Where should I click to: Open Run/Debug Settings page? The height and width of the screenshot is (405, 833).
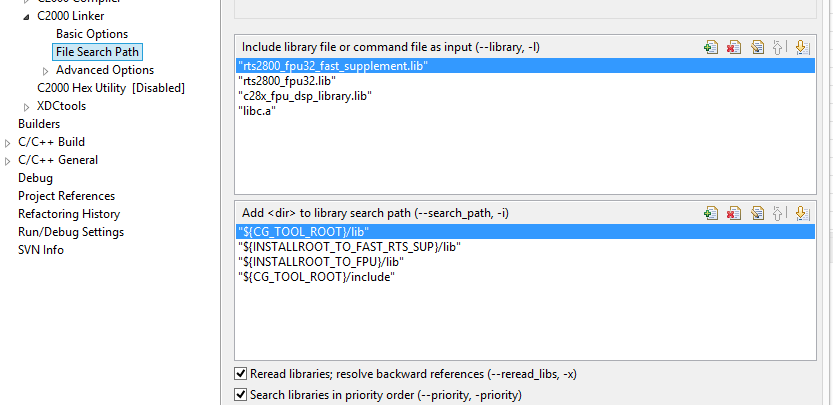(x=71, y=232)
